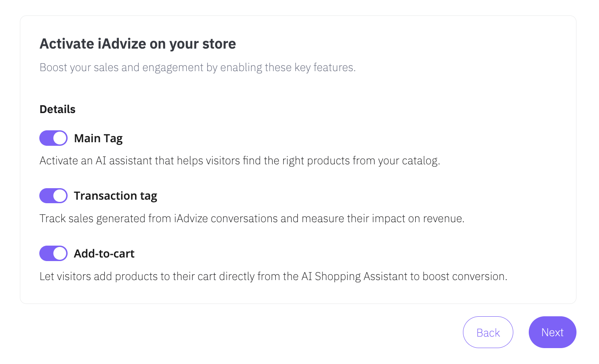Click the Add-to-cart description about boosting conversion
The height and width of the screenshot is (364, 599).
point(273,277)
